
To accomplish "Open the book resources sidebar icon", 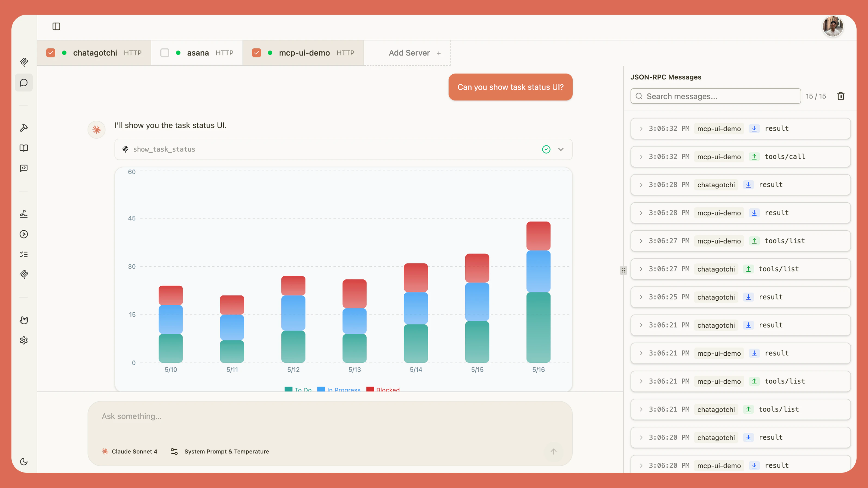I will 24,148.
